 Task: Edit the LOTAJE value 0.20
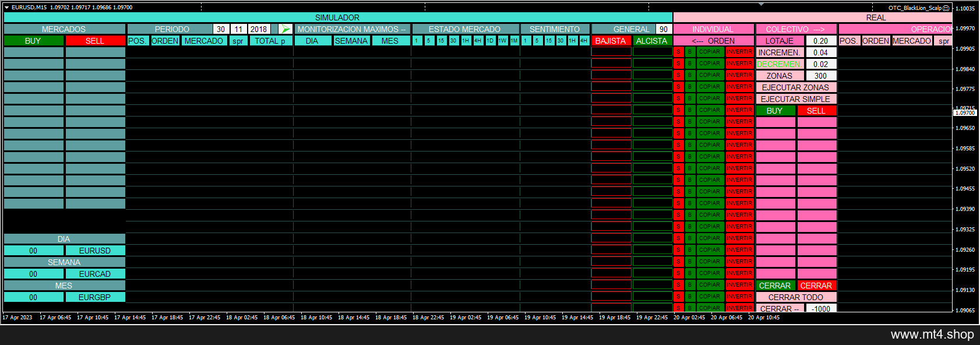[821, 41]
